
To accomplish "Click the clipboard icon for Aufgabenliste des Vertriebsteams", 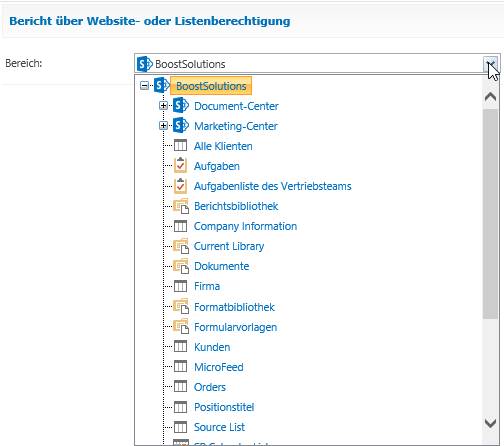I will pos(180,186).
